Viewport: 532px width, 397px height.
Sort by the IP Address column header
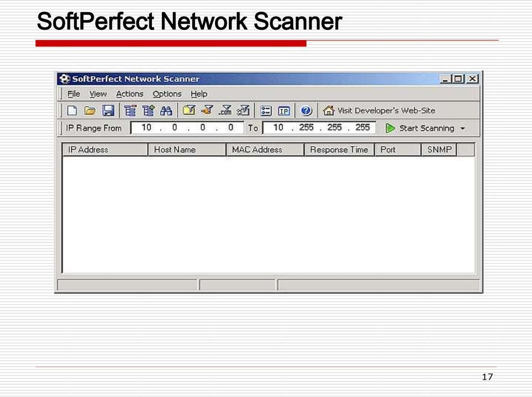[105, 149]
